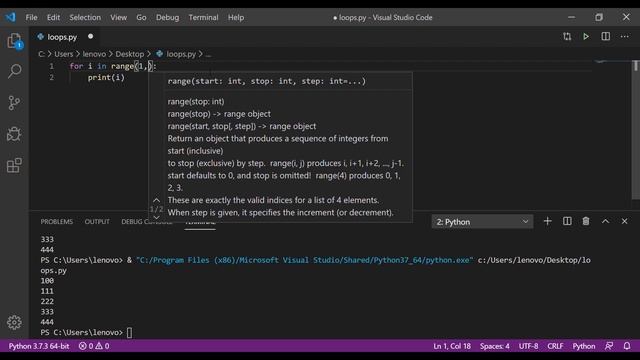The image size is (640, 360).
Task: Click errors and warnings count in status bar
Action: [94, 346]
